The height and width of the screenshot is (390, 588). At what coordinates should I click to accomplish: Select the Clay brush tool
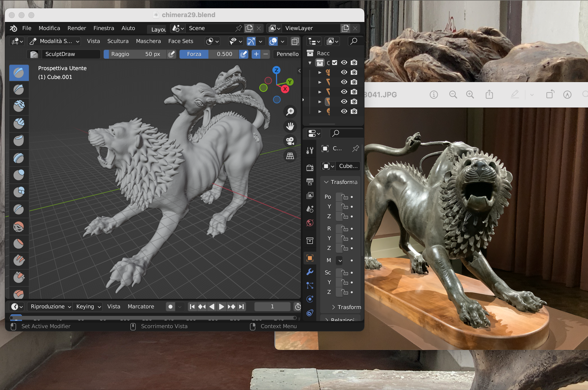pyautogui.click(x=19, y=107)
